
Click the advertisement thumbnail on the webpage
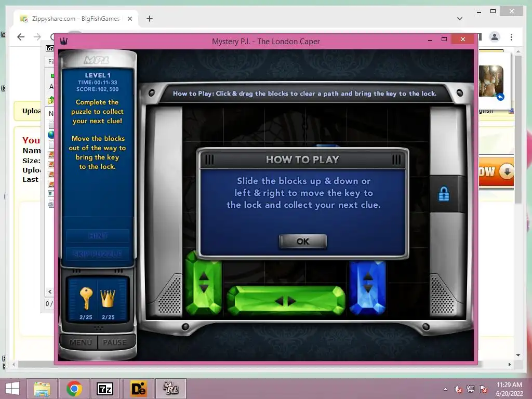click(491, 82)
